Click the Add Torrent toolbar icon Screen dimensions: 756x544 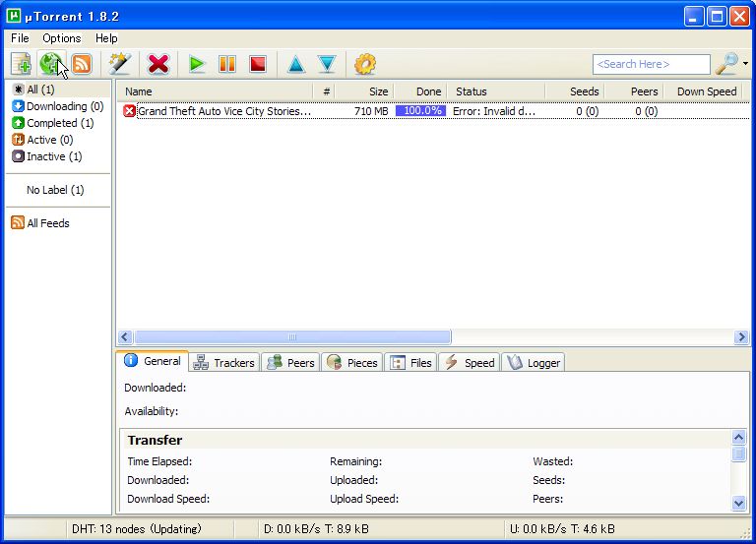[22, 64]
